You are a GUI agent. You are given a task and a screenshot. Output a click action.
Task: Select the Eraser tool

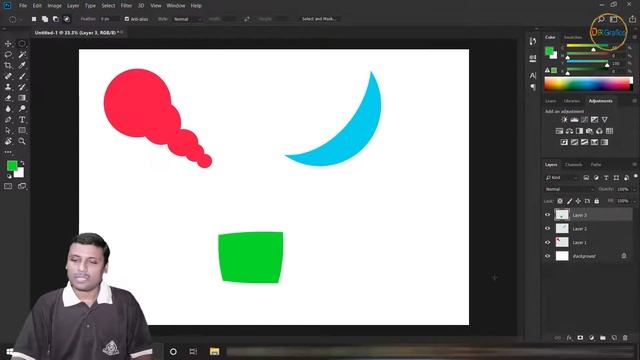(x=8, y=98)
